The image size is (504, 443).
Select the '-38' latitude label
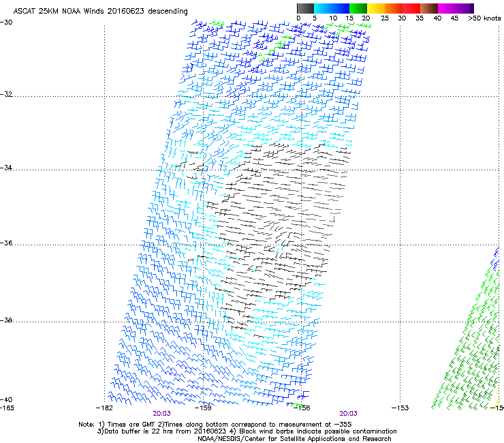coord(6,320)
